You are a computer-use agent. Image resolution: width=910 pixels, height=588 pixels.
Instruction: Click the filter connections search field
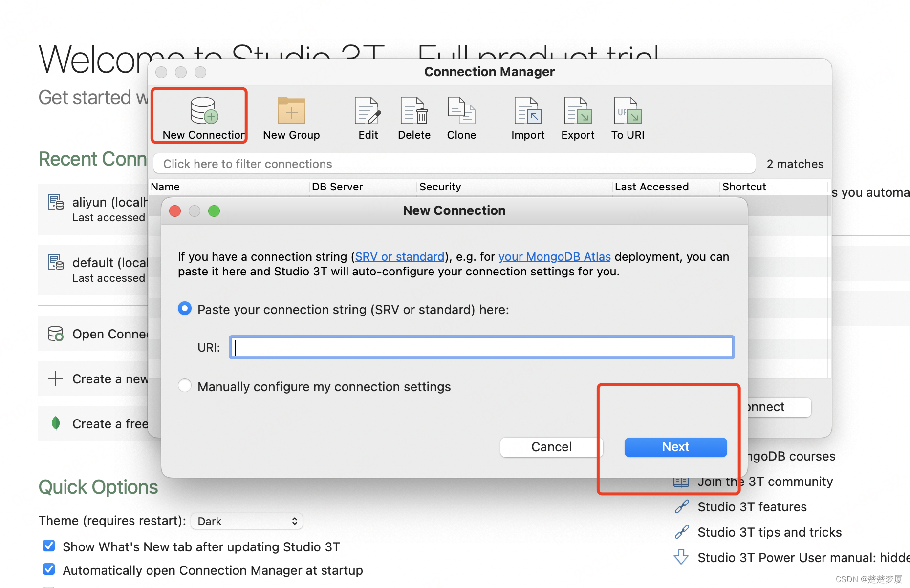pyautogui.click(x=455, y=164)
